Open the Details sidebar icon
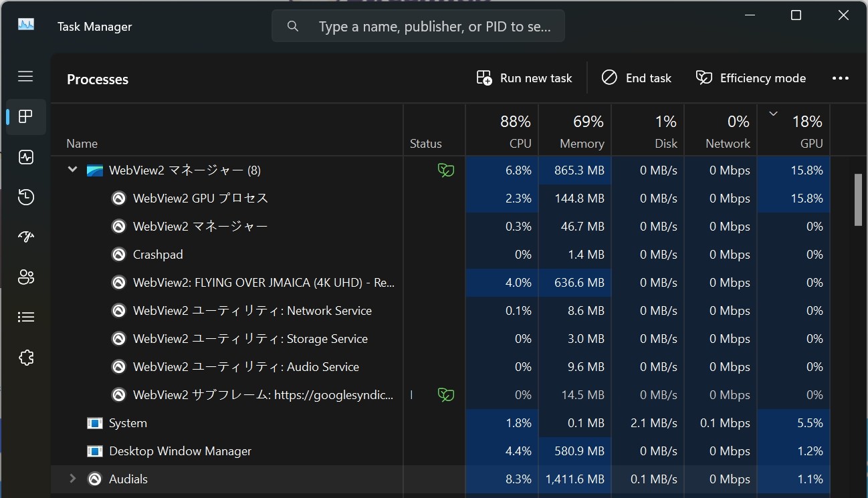This screenshot has height=498, width=868. (x=25, y=317)
